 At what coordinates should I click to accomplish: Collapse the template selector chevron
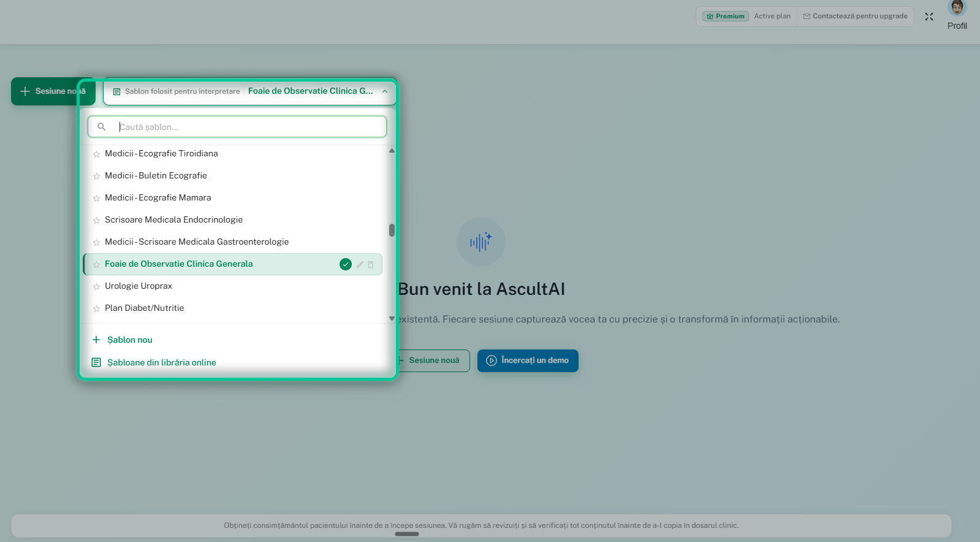pyautogui.click(x=385, y=91)
